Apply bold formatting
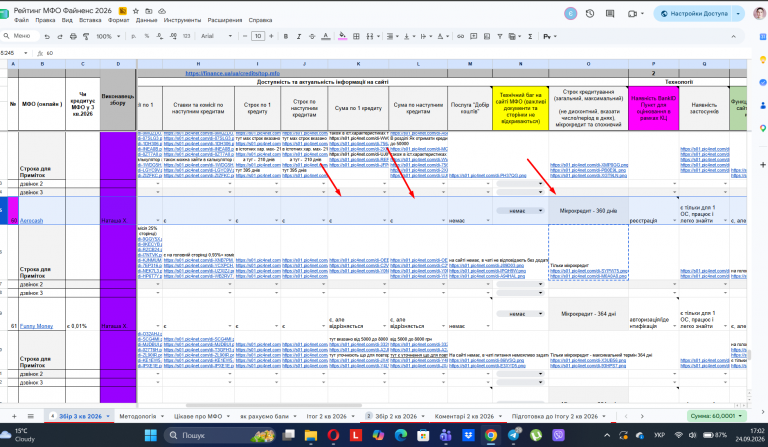 click(286, 36)
